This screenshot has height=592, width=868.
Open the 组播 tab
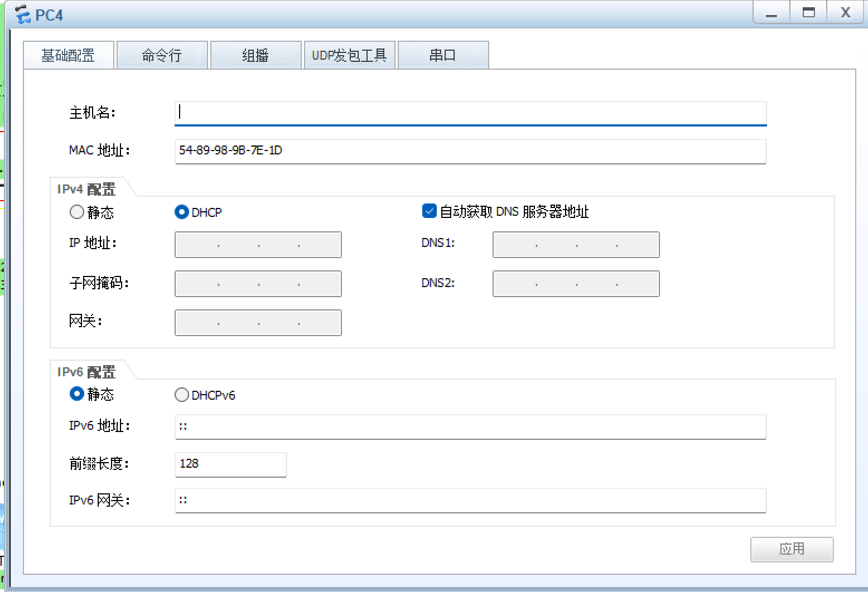tap(256, 55)
